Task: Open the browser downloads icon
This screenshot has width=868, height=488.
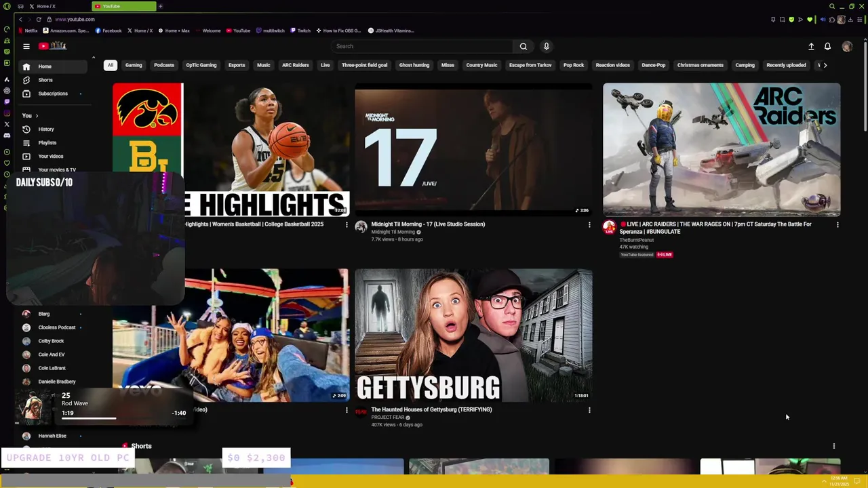Action: pos(850,19)
